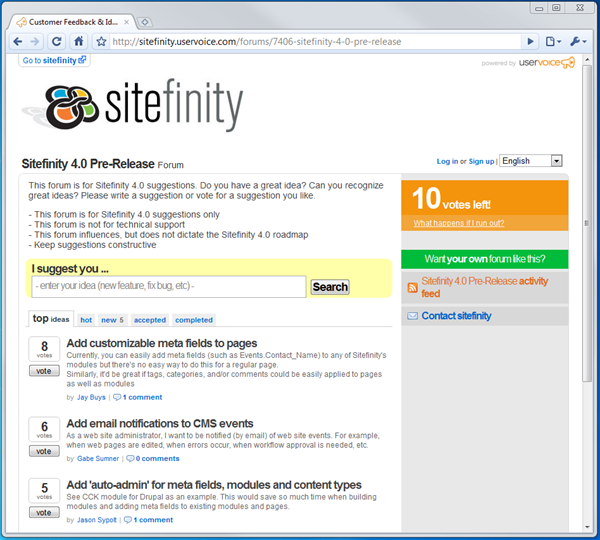
Task: Open the wrench settings menu
Action: point(578,42)
